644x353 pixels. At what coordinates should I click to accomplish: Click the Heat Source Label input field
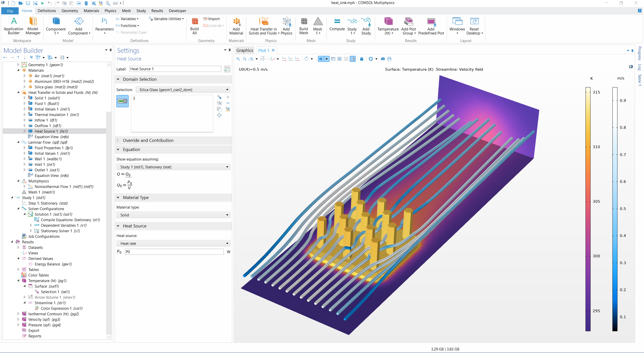click(175, 69)
